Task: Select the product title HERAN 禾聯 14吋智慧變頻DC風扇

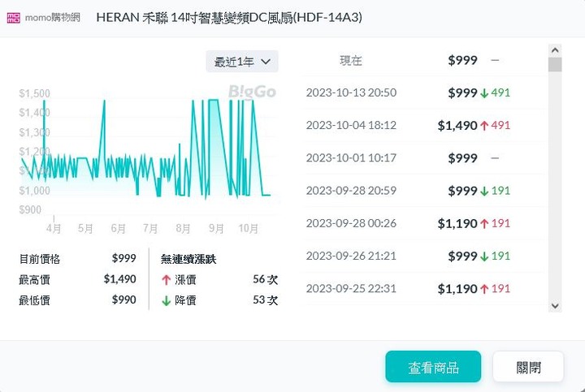Action: pyautogui.click(x=229, y=18)
